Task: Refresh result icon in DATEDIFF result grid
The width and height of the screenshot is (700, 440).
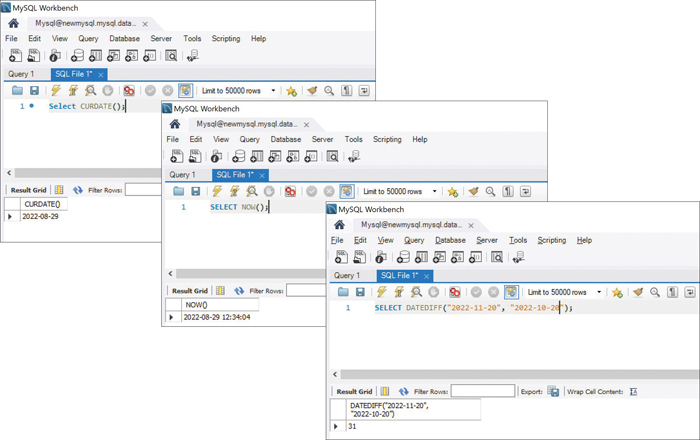Action: pos(404,391)
